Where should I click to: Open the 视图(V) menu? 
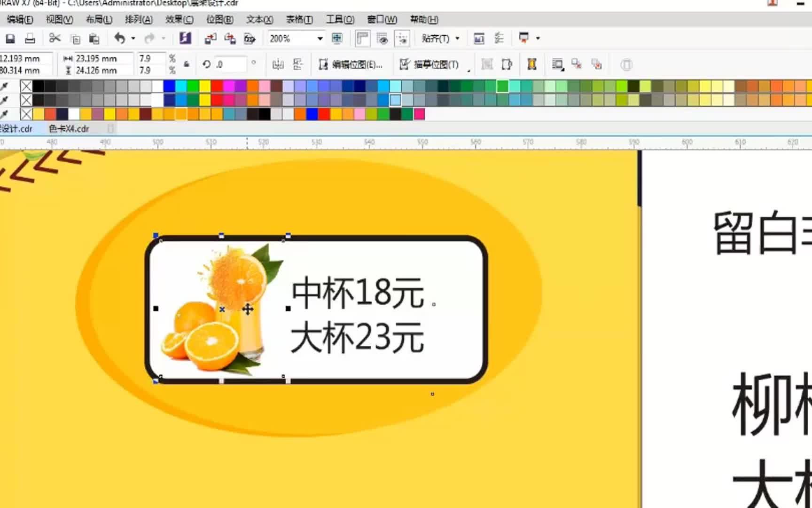click(59, 19)
